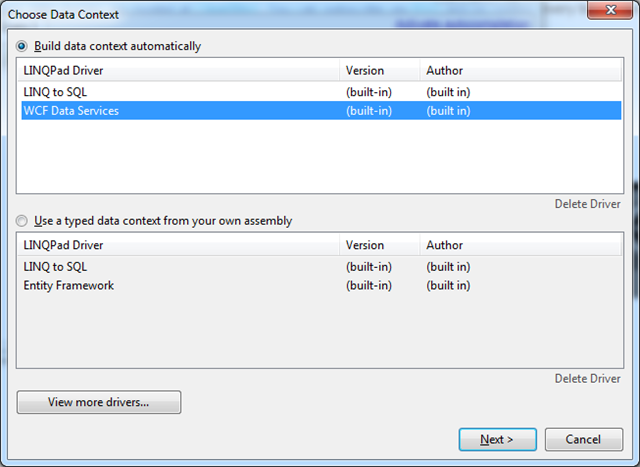The width and height of the screenshot is (640, 467).
Task: Select Build data context automatically radio
Action: click(22, 46)
